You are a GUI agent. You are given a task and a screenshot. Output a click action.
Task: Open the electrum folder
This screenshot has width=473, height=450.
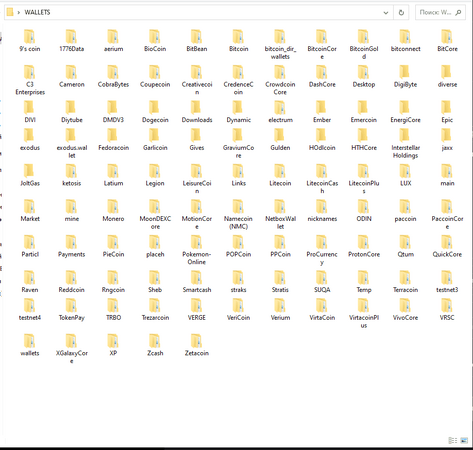coord(280,112)
